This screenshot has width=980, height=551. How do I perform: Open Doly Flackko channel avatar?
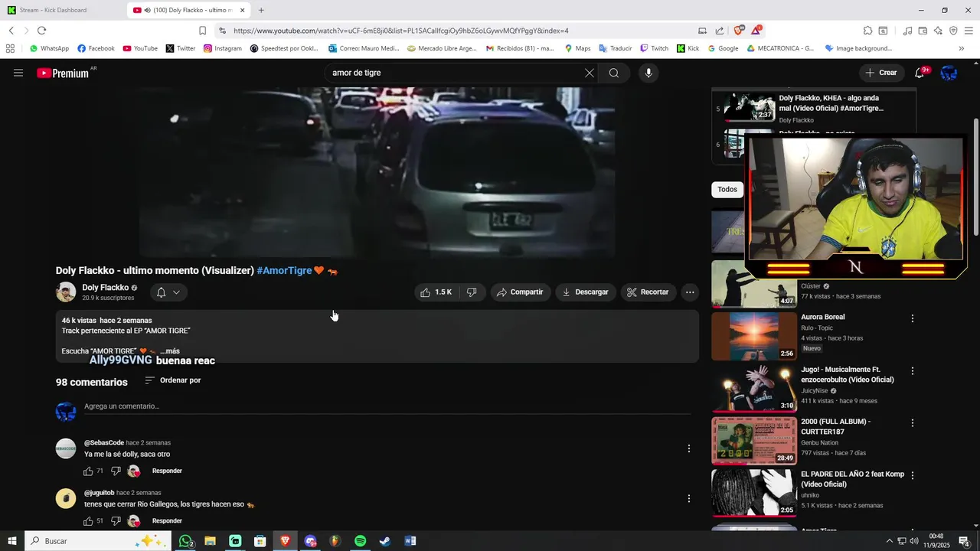(66, 292)
